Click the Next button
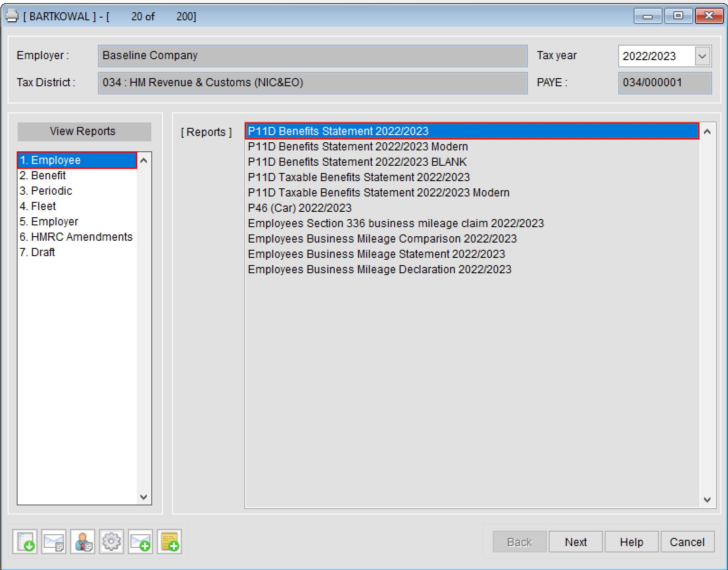The height and width of the screenshot is (570, 728). point(575,542)
